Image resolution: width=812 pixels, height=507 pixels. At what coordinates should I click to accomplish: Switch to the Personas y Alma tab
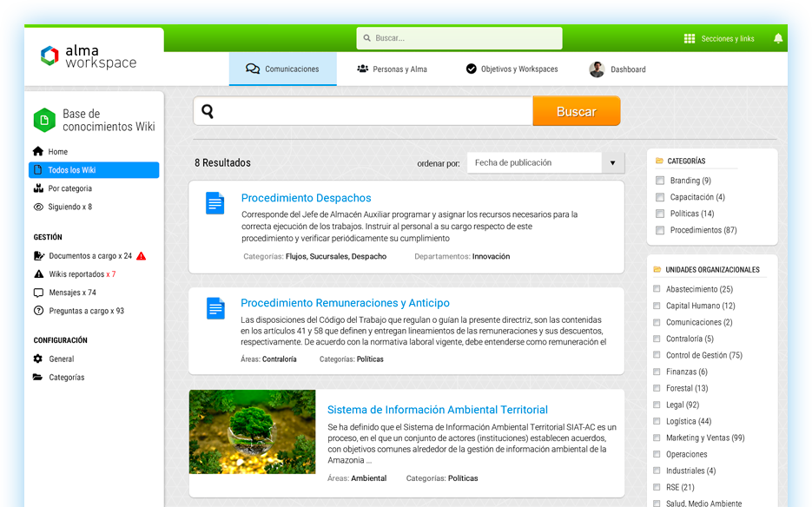coord(392,69)
